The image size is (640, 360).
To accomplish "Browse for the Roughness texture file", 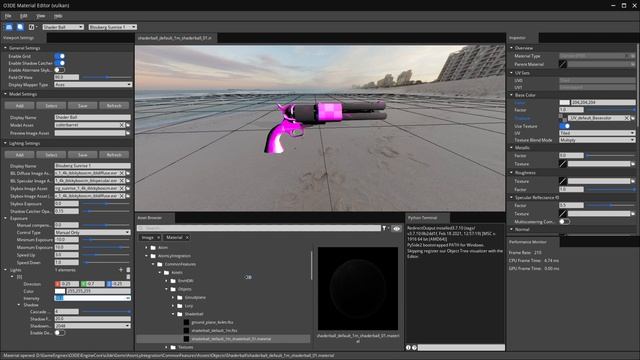I will tap(633, 181).
